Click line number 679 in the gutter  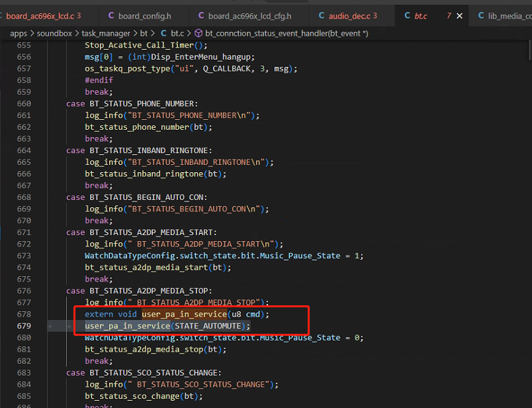point(24,326)
